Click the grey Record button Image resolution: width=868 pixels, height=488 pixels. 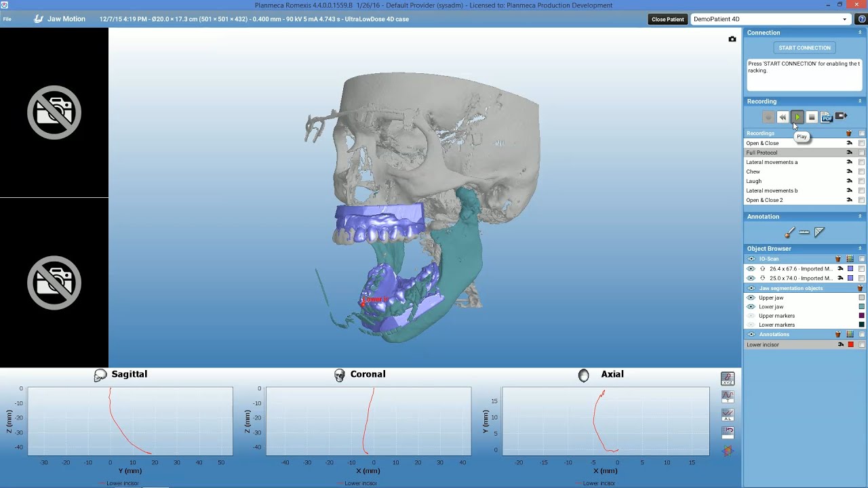click(x=768, y=117)
